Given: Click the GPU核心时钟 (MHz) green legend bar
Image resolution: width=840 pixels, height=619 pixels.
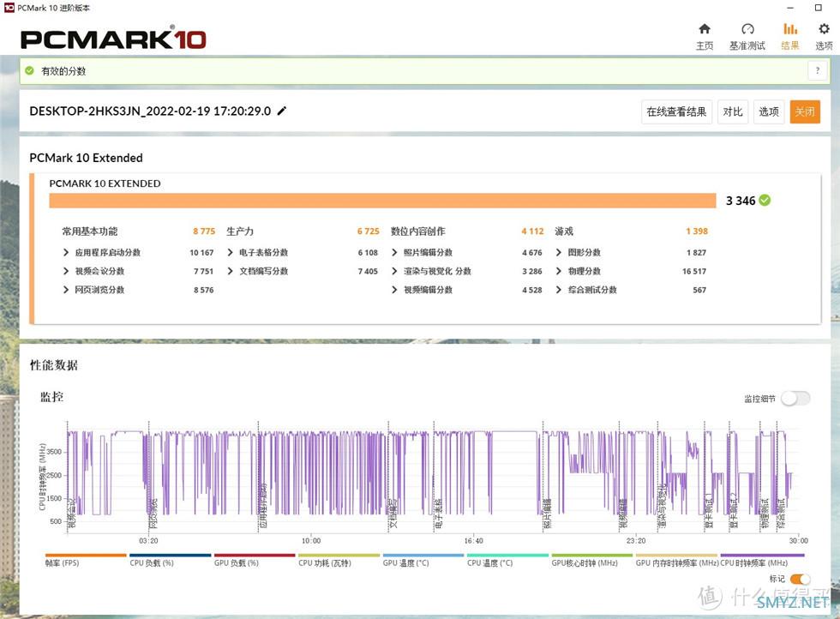Looking at the screenshot, I should (x=592, y=556).
